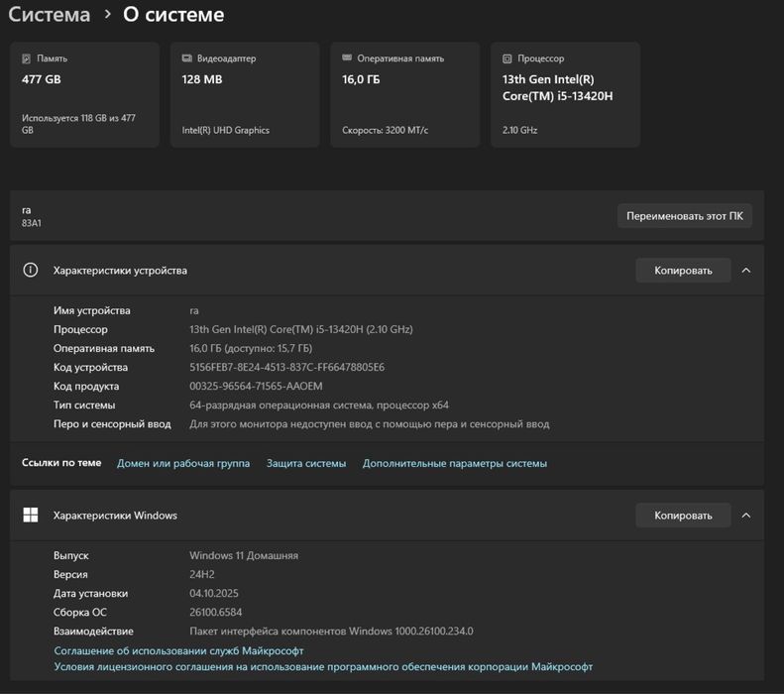784x694 pixels.
Task: Click the 64-разрядная операционная система value
Action: pyautogui.click(x=319, y=405)
